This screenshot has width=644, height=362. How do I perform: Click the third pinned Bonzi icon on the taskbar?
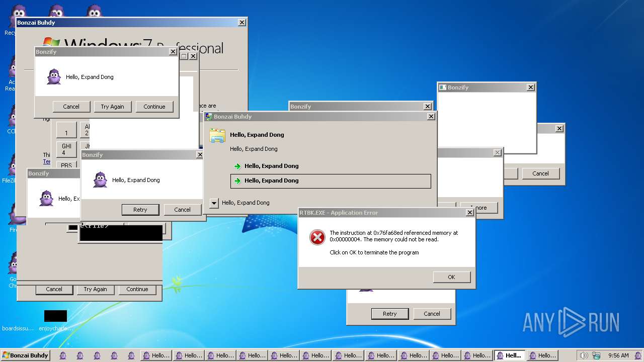pyautogui.click(x=97, y=355)
